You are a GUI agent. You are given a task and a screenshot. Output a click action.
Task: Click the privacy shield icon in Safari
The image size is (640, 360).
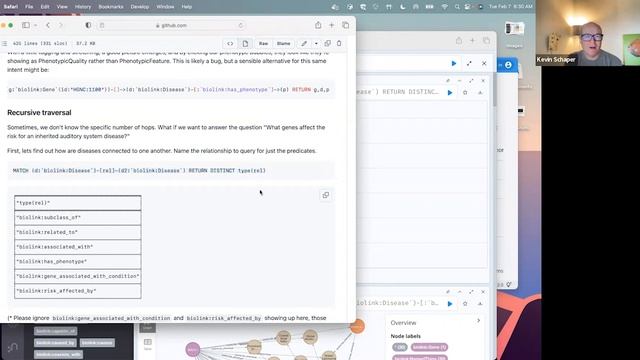click(88, 25)
